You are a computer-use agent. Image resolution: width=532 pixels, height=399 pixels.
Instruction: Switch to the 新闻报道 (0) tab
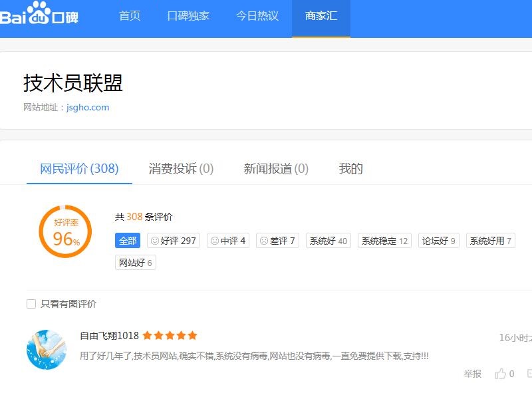point(276,169)
